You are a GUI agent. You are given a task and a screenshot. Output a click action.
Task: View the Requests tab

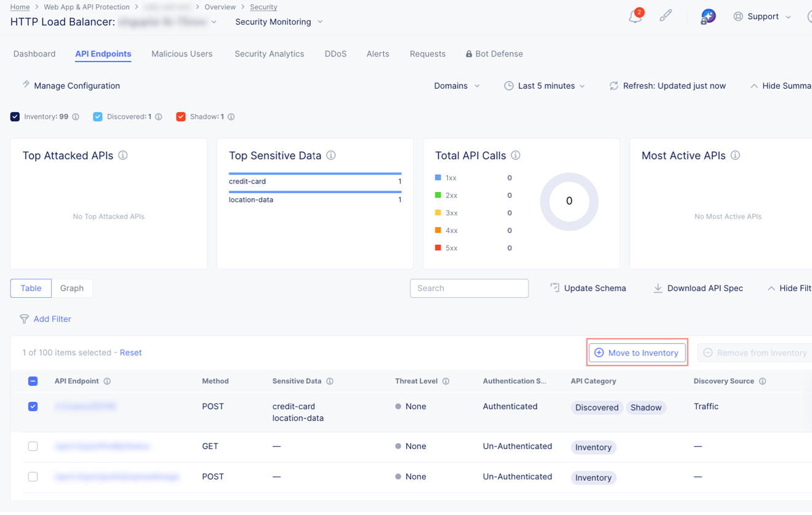(x=428, y=54)
